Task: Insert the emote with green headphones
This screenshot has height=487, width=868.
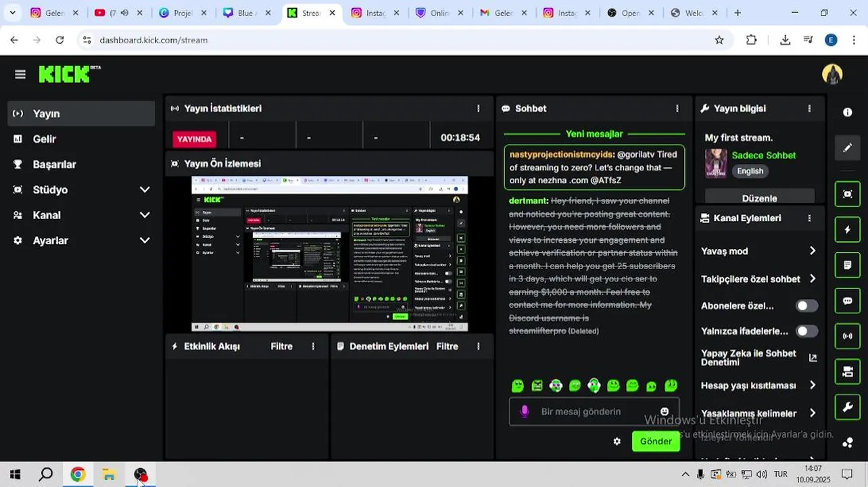Action: pos(594,386)
